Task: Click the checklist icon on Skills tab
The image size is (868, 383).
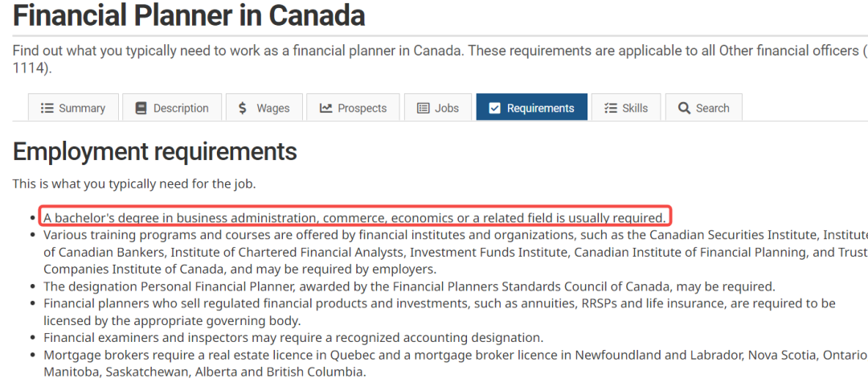Action: [x=611, y=108]
